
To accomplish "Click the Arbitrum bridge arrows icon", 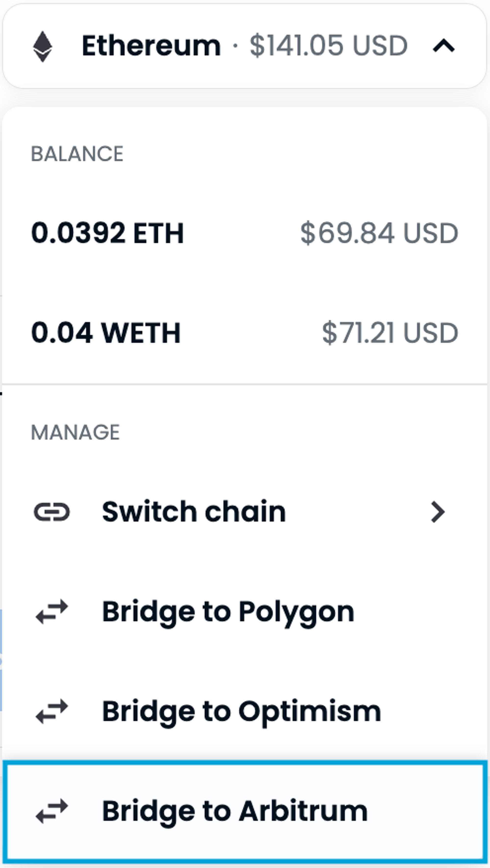I will (52, 811).
